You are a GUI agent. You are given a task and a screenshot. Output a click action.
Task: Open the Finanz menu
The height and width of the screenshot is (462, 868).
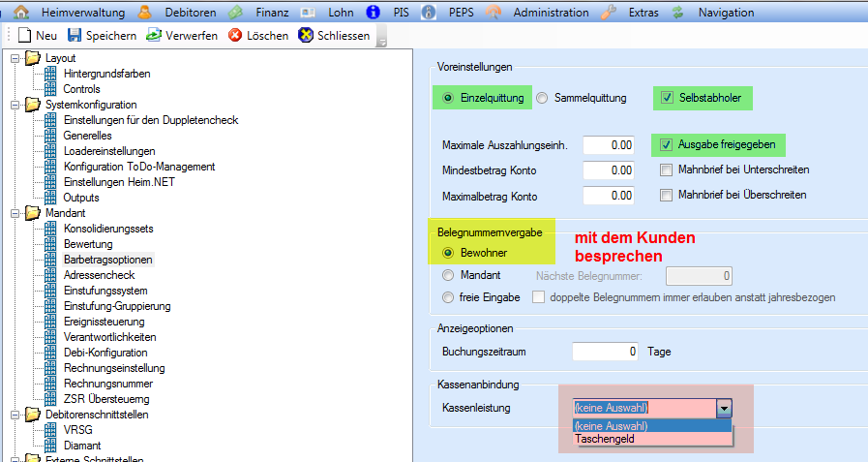pyautogui.click(x=272, y=13)
